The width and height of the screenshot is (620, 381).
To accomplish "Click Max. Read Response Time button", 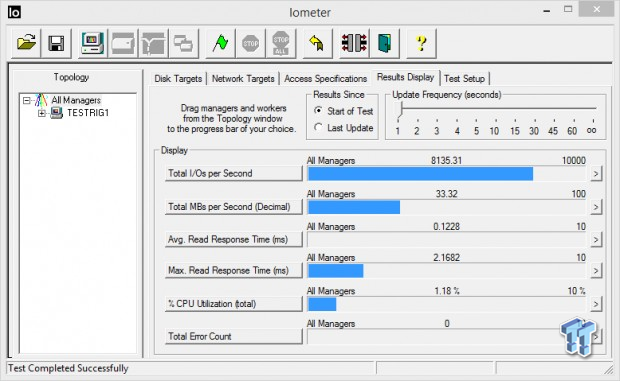I will coord(233,271).
